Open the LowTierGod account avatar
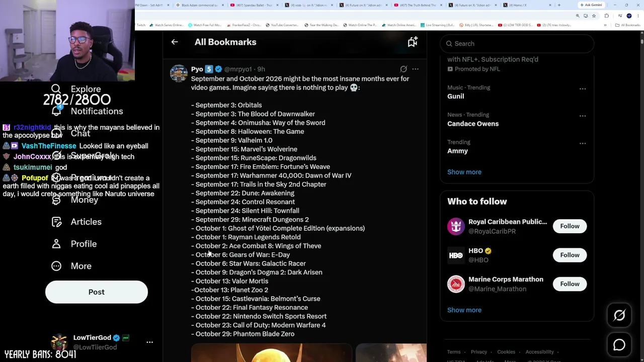 [x=59, y=342]
